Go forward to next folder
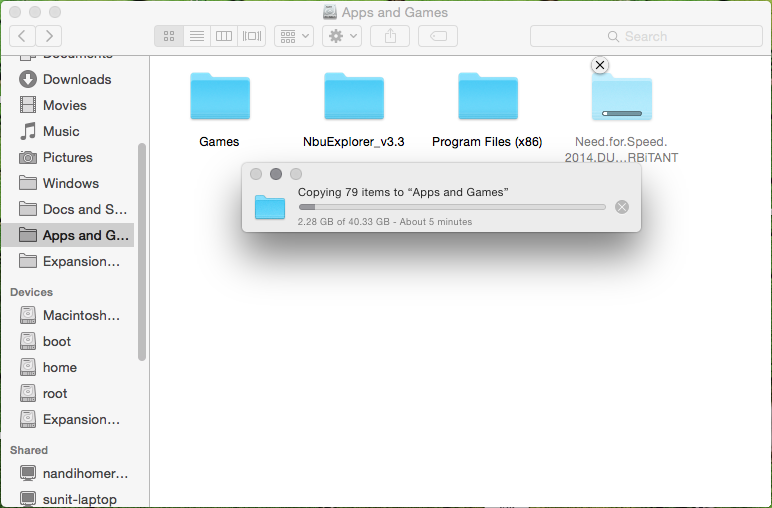The height and width of the screenshot is (508, 772). 48,36
